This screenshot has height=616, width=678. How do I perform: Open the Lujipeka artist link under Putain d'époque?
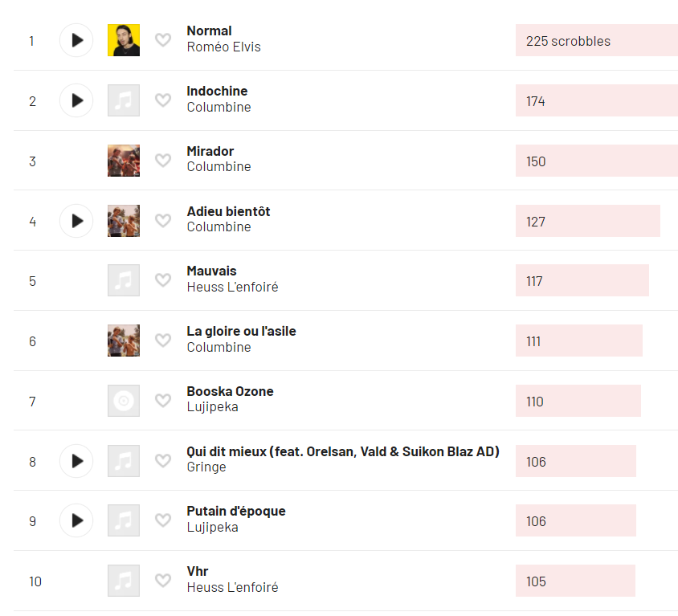pos(212,528)
